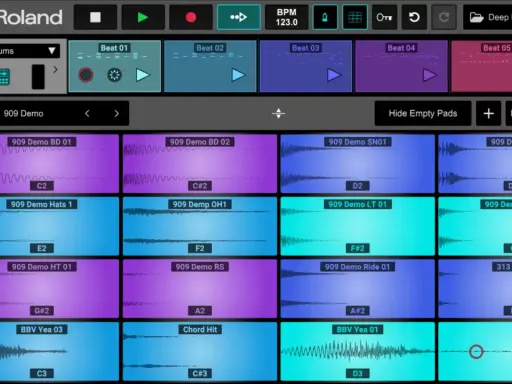Redo with the greyed arrow icon
Viewport: 512px width, 384px height.
click(x=444, y=17)
